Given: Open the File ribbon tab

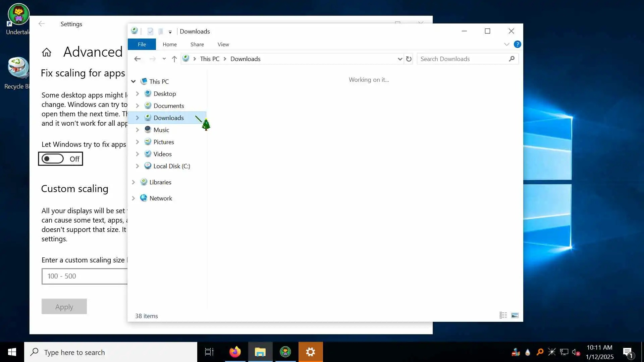Looking at the screenshot, I should [x=142, y=44].
